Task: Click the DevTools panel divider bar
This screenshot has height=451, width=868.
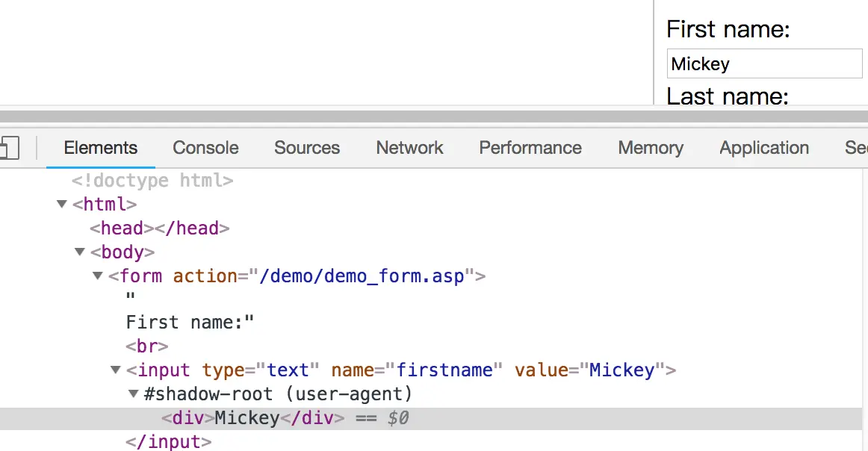Action: pyautogui.click(x=434, y=116)
